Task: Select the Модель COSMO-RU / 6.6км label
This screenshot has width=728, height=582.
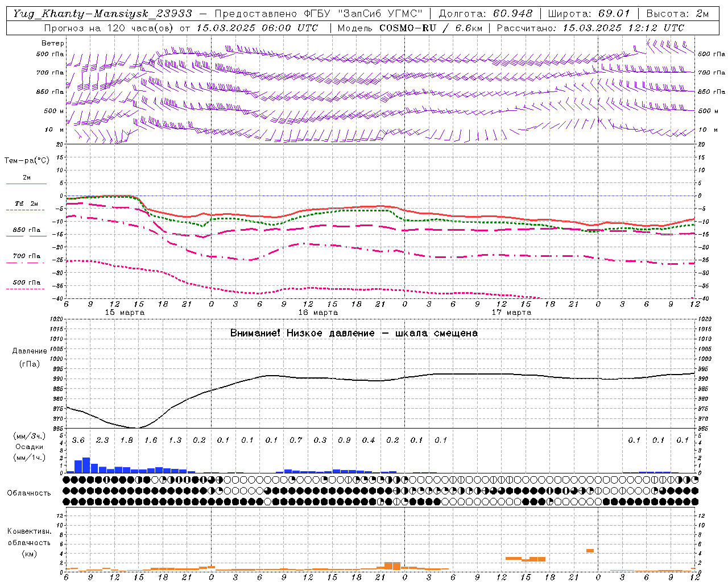Action: (410, 28)
